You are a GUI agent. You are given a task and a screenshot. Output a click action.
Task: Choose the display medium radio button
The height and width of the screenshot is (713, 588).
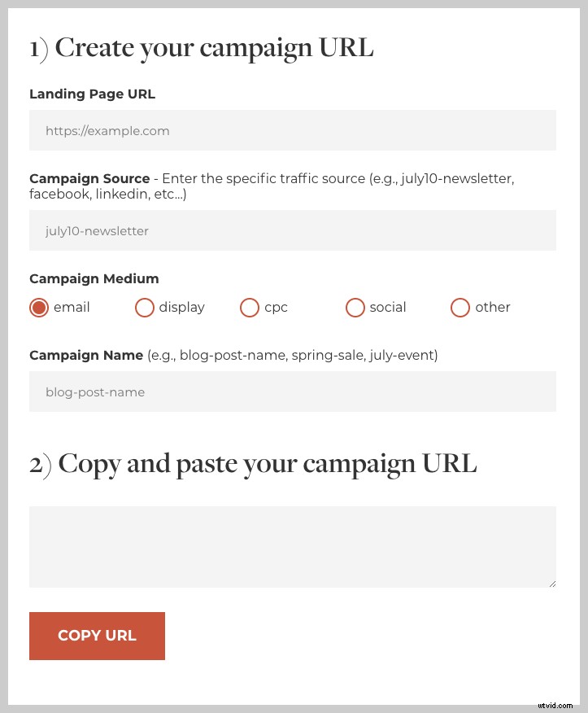click(x=145, y=308)
